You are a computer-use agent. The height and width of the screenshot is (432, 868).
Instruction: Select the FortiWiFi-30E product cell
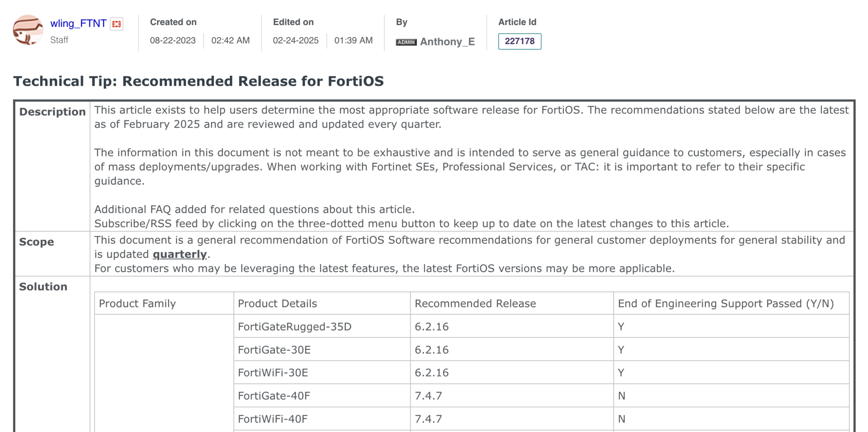[273, 373]
